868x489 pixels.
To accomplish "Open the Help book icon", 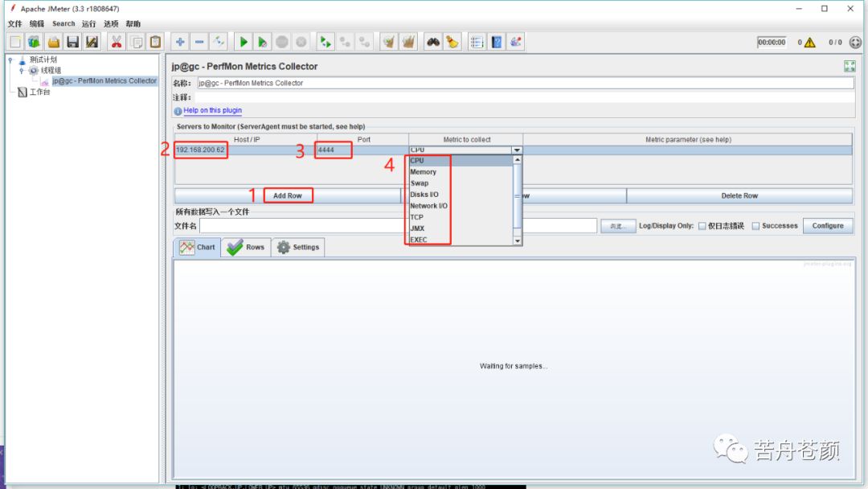I will pos(497,42).
